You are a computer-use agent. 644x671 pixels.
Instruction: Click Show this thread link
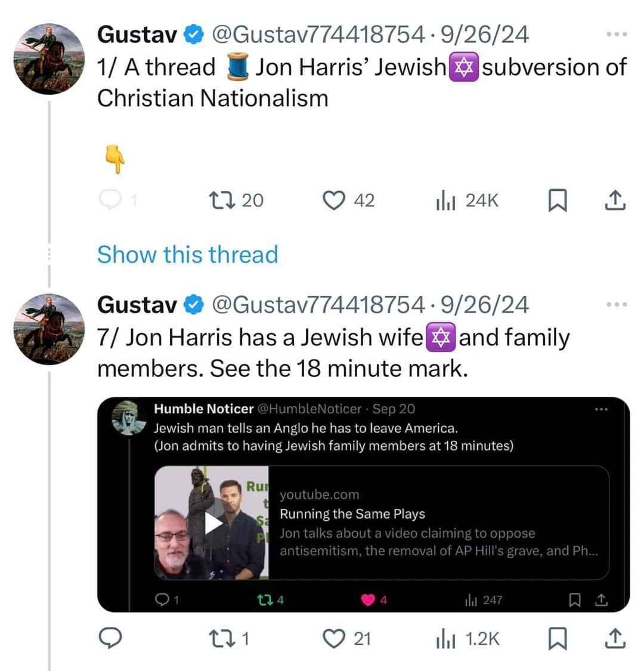point(187,254)
